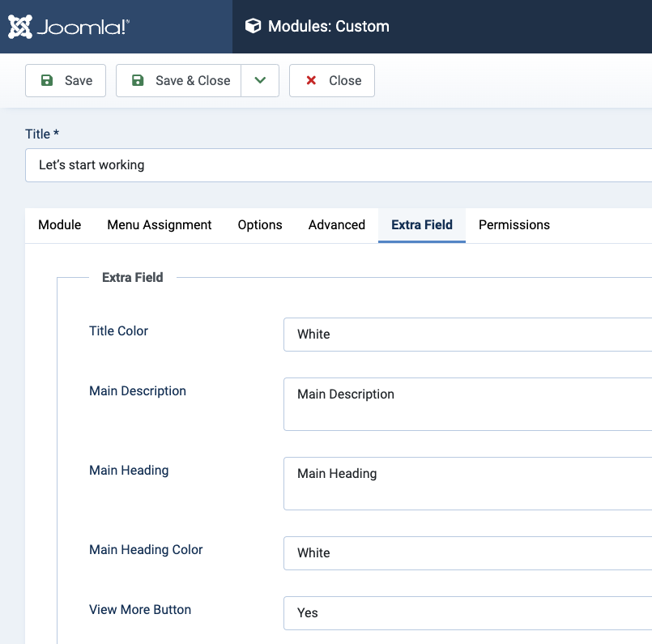Image resolution: width=652 pixels, height=644 pixels.
Task: Open the View More Button dropdown
Action: 468,613
